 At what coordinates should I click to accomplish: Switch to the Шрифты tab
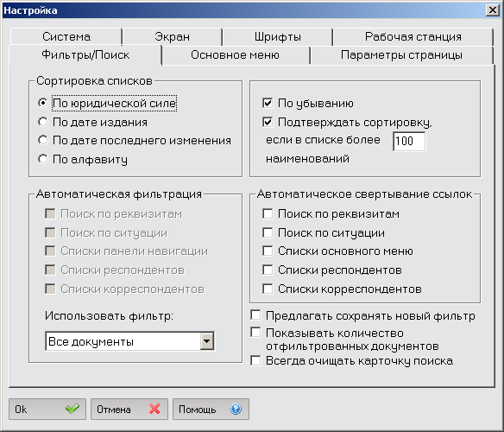278,36
